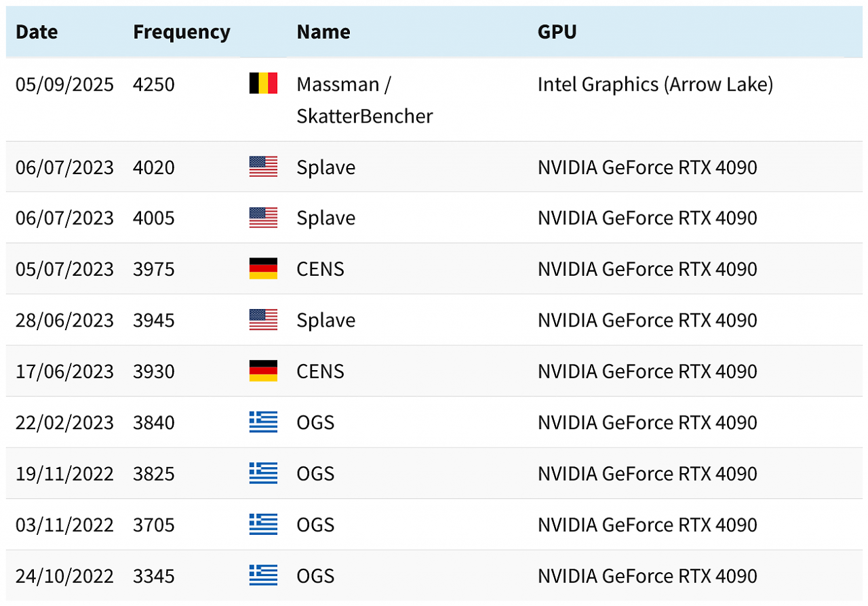Click the Greek flag in the 3345 row
Screen dimensions: 868x606
tap(263, 575)
